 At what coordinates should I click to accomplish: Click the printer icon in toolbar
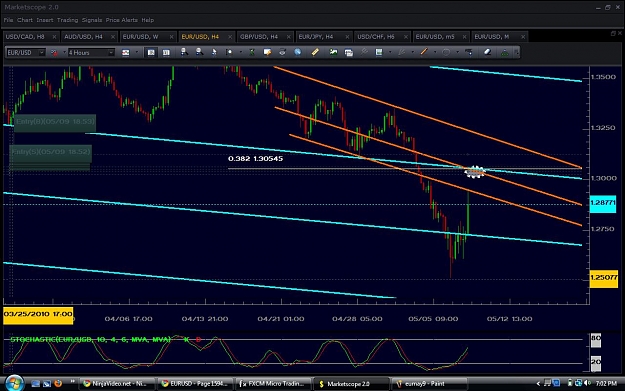pos(282,52)
